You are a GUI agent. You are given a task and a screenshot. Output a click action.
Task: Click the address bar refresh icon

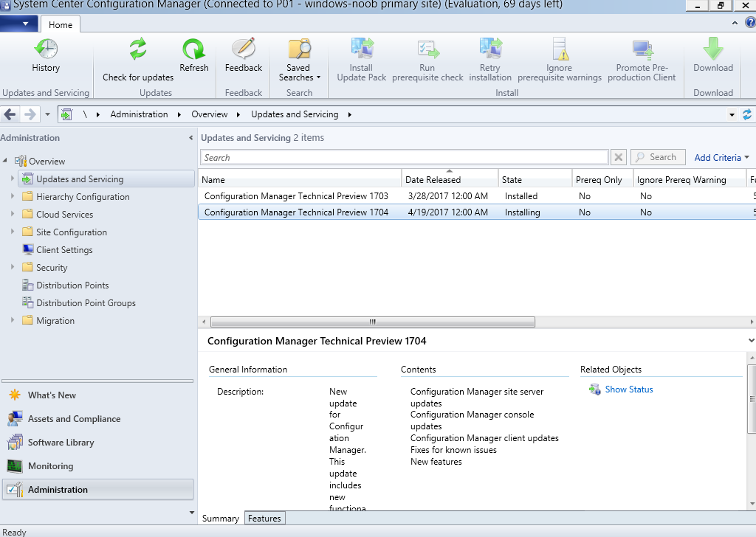pyautogui.click(x=747, y=114)
